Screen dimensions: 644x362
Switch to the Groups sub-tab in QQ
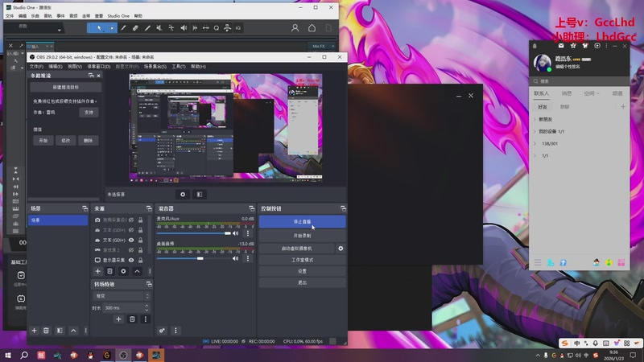click(x=565, y=107)
